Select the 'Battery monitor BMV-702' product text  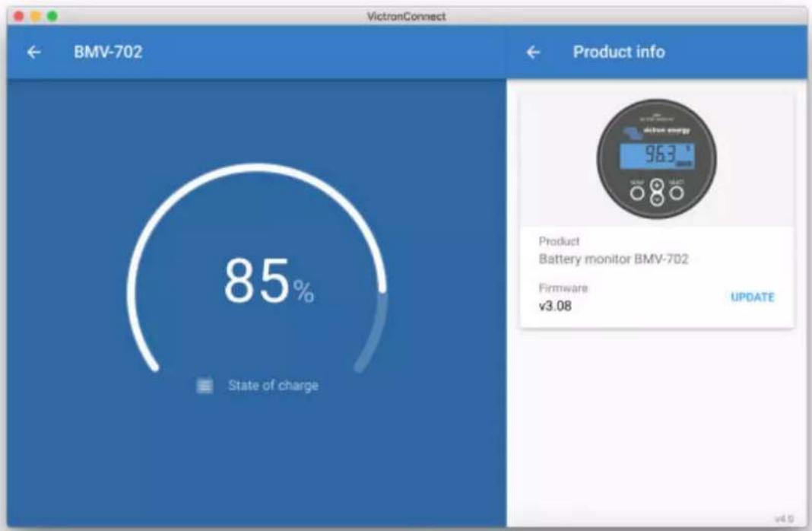pos(613,259)
